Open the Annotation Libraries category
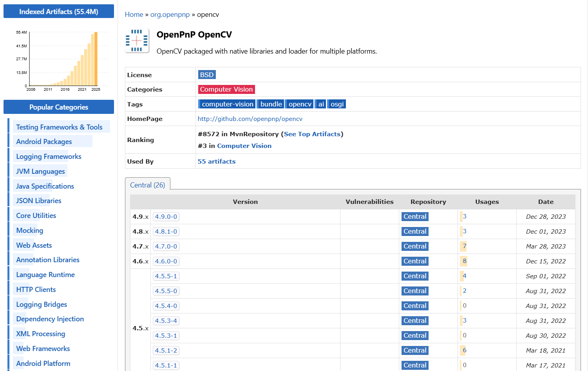The image size is (588, 371). [48, 259]
